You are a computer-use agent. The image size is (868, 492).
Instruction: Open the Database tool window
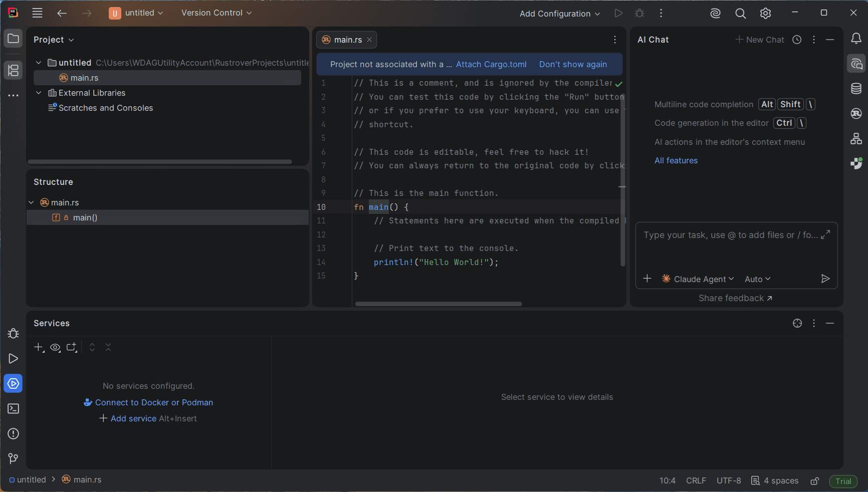click(x=856, y=89)
